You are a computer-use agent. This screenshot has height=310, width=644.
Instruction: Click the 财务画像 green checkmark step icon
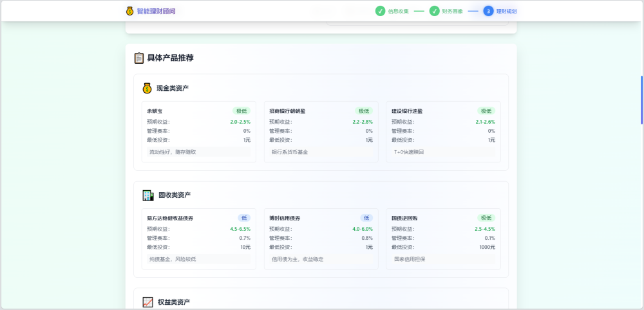pyautogui.click(x=435, y=11)
